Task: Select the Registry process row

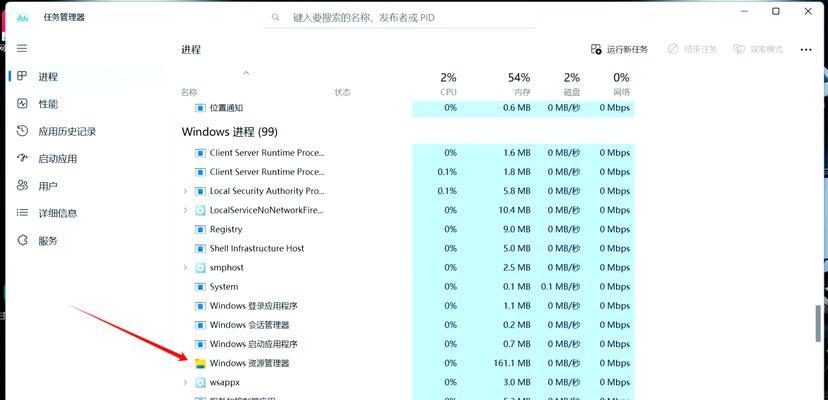Action: [407, 229]
